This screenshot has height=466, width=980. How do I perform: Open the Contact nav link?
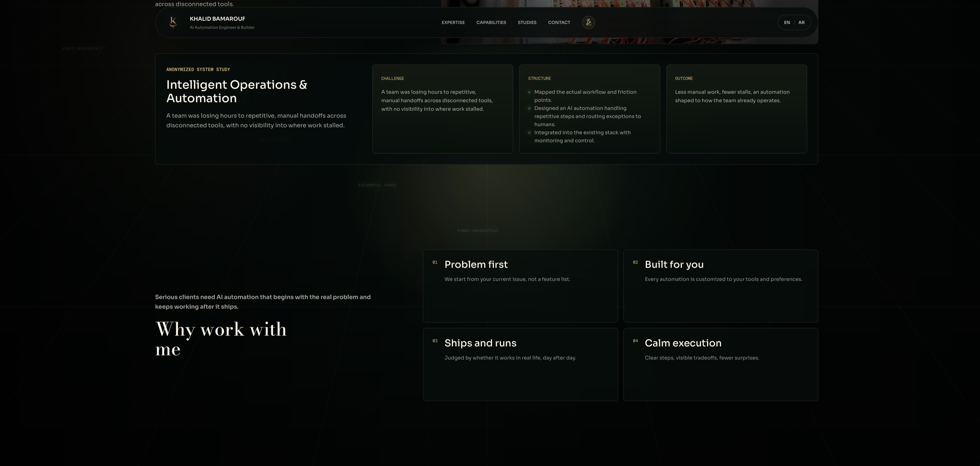coord(559,23)
